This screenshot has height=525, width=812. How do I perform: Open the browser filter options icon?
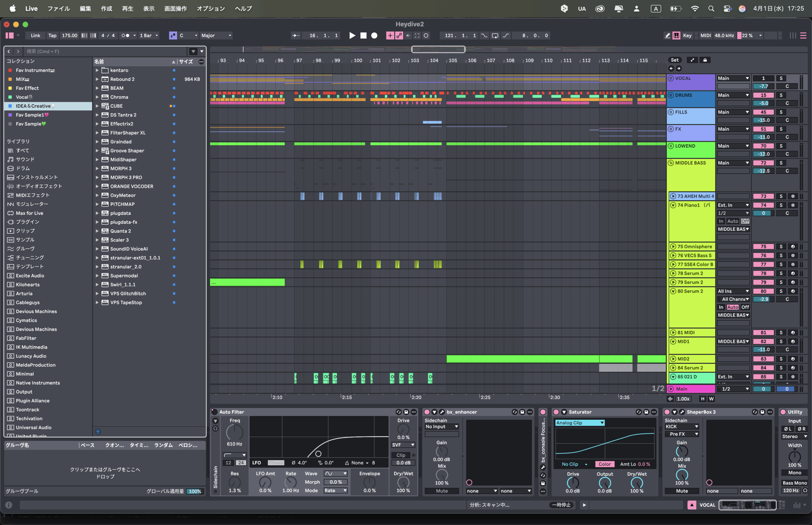[x=193, y=51]
